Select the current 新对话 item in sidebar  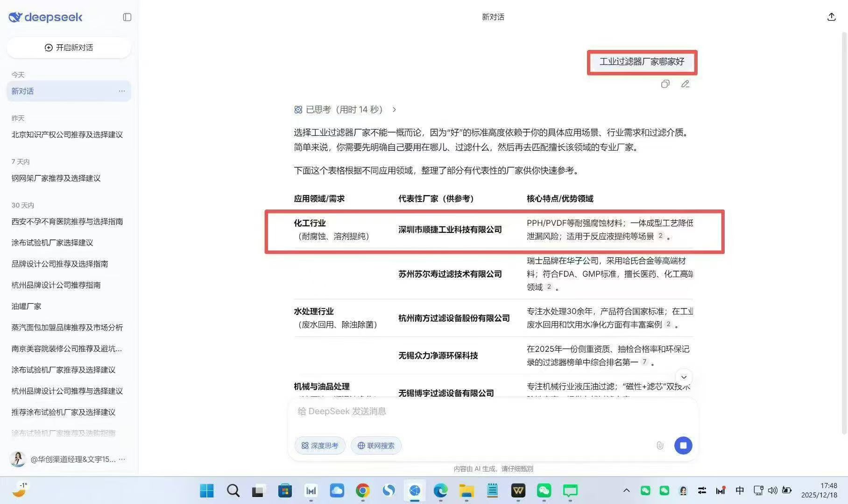(x=69, y=91)
